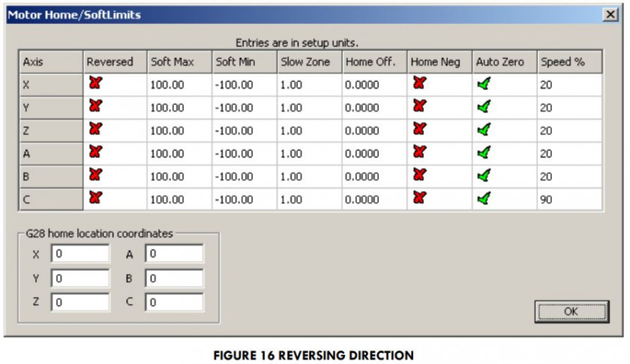Click Auto Zero green check for C axis
630x364 pixels.
(x=484, y=198)
